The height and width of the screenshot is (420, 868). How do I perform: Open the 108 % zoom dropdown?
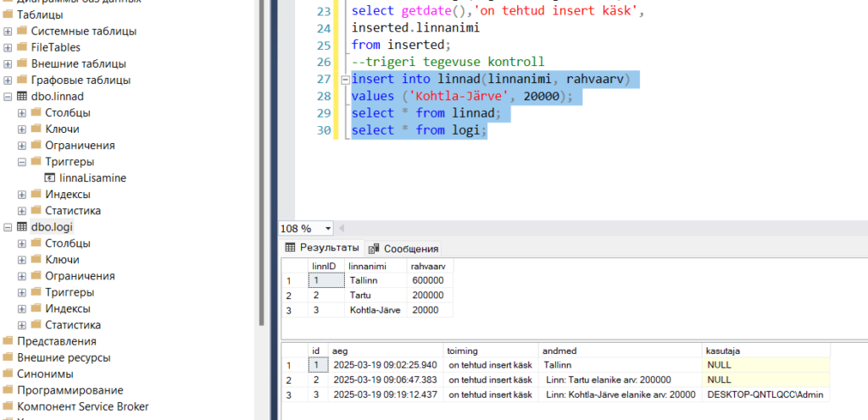click(328, 229)
